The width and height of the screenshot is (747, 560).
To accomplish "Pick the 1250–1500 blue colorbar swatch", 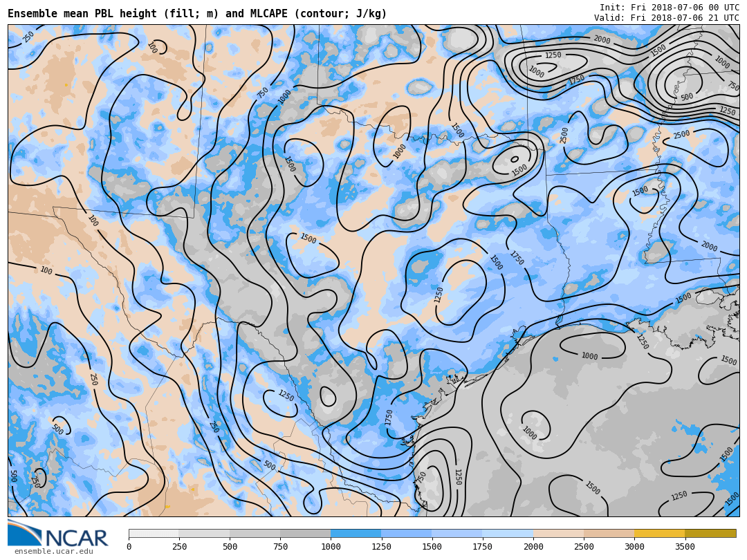I will [406, 534].
